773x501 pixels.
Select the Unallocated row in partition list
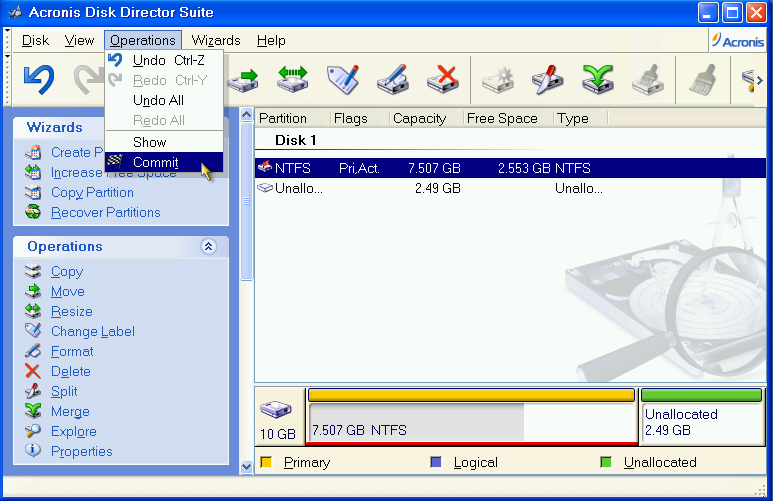coord(510,188)
